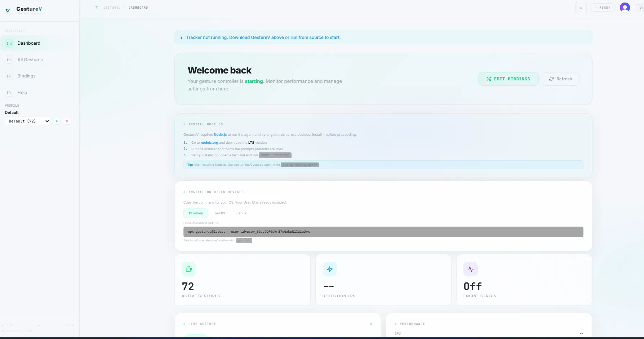
Task: Click the Refresh button
Action: [x=560, y=79]
